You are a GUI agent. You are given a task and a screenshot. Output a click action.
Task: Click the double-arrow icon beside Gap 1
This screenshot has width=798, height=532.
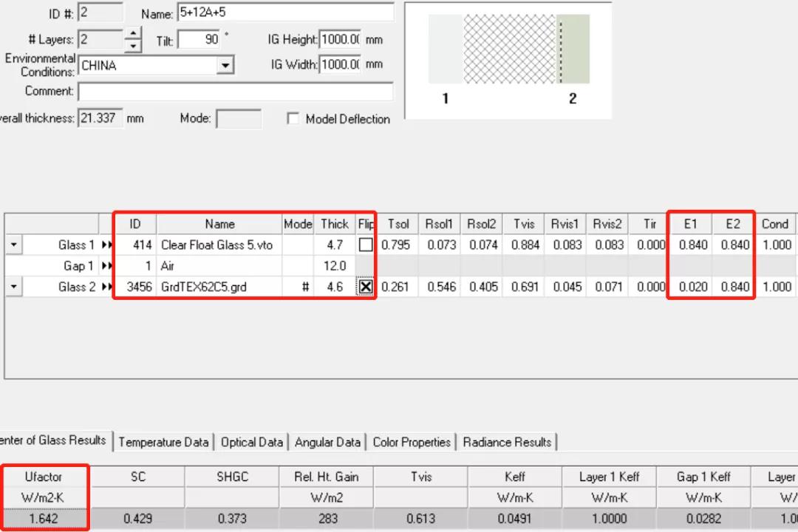click(x=107, y=266)
